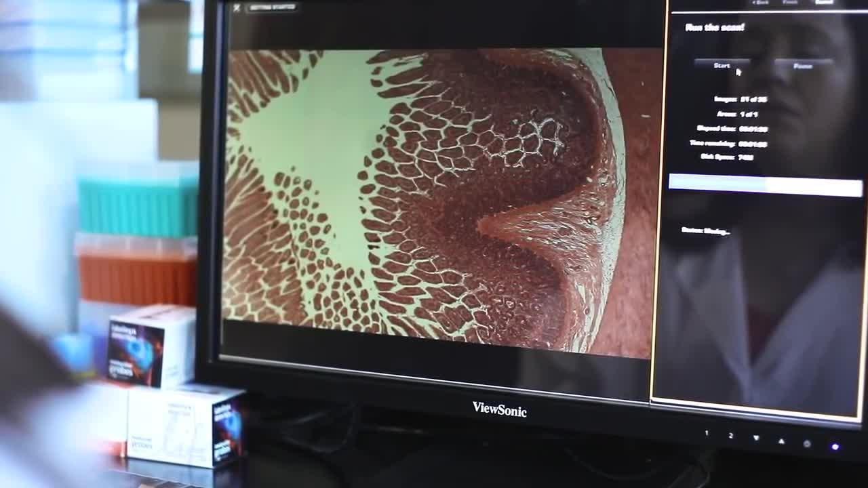This screenshot has height=488, width=868.
Task: Click the highlighted wizard button beside Back
Action: pyautogui.click(x=824, y=2)
